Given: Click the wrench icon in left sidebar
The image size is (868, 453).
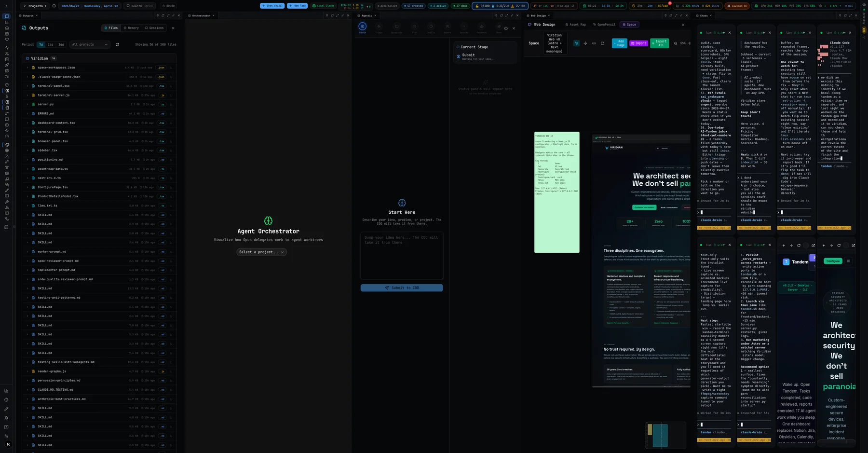Looking at the screenshot, I should point(7,202).
